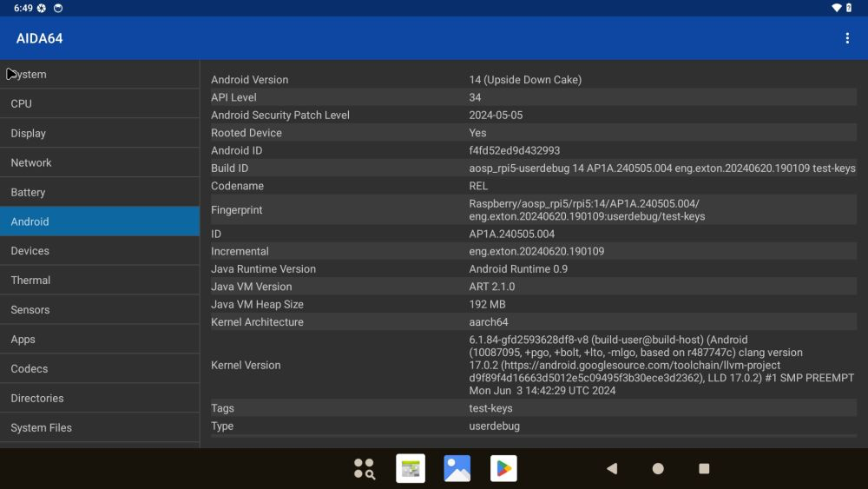Click the '14 (Upside Down Cake)' value
Screen dimensions: 868x489
click(525, 80)
